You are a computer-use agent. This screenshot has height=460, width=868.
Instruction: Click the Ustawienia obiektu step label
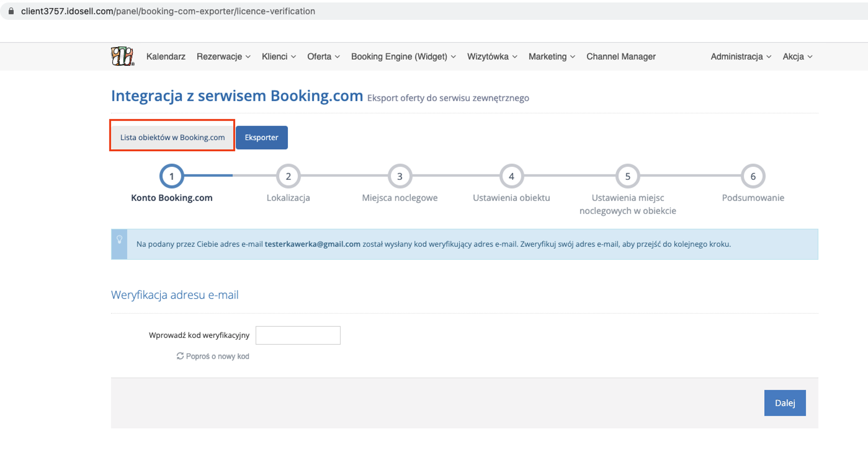tap(511, 197)
